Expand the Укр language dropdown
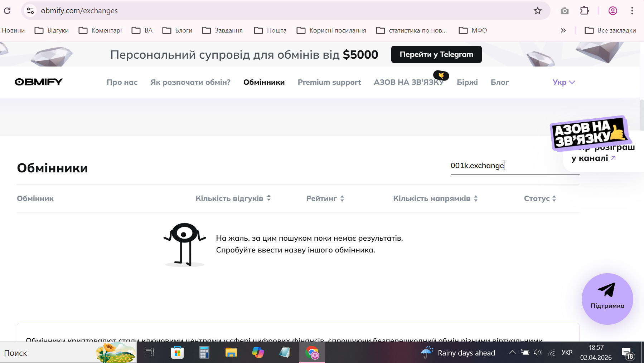Viewport: 644px width, 363px height. [x=564, y=82]
